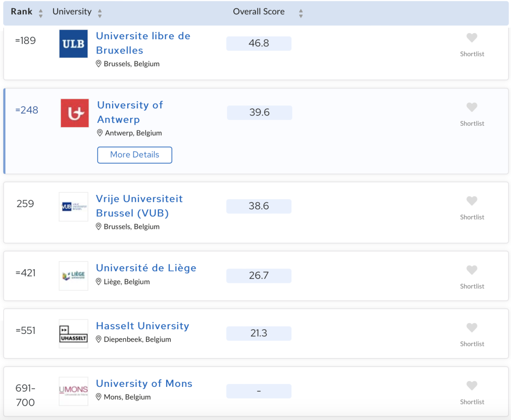Screen dimensions: 511x420
Task: Click the 39.6 overall score badge
Action: click(x=259, y=113)
